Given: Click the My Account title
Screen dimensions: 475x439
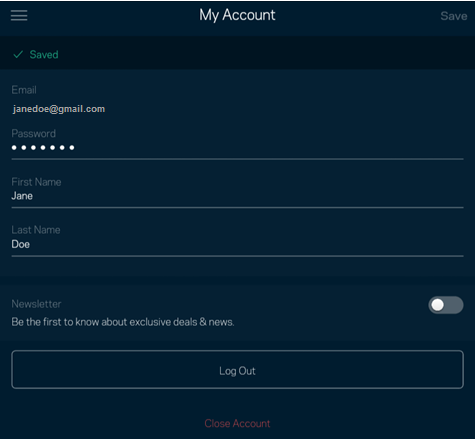Looking at the screenshot, I should point(237,15).
